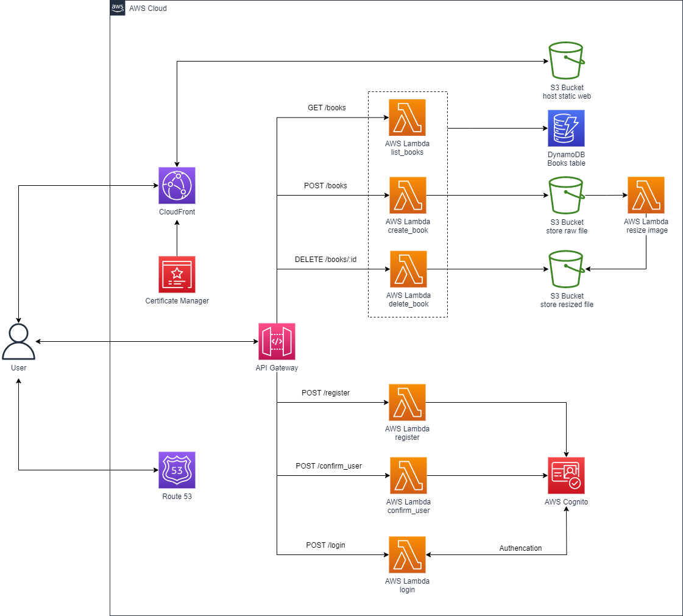Click the DELETE /books/:id label
The image size is (683, 616).
325,259
